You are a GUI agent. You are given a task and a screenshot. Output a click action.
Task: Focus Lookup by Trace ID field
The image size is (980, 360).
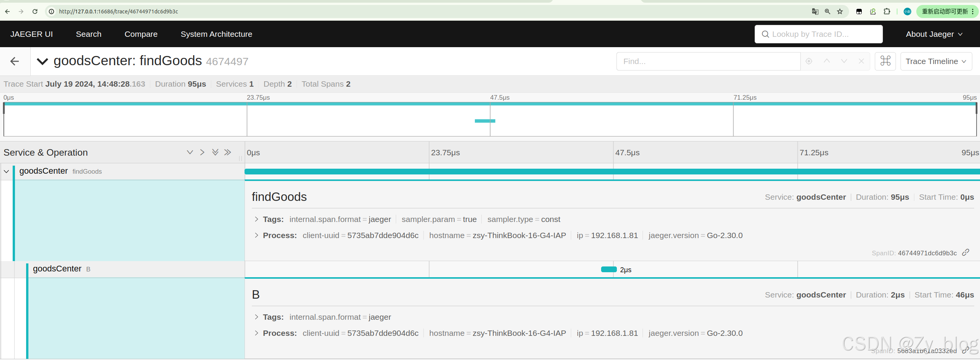818,34
